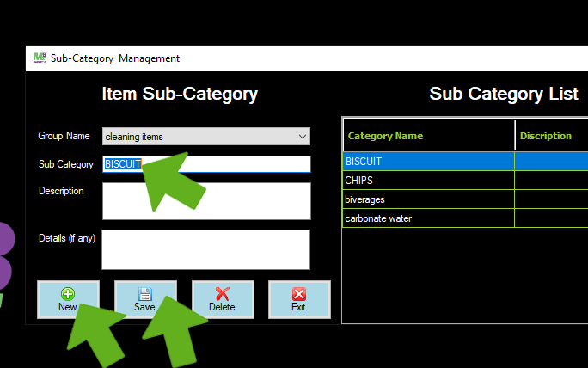Click the description cell of carbonate water

coord(550,218)
